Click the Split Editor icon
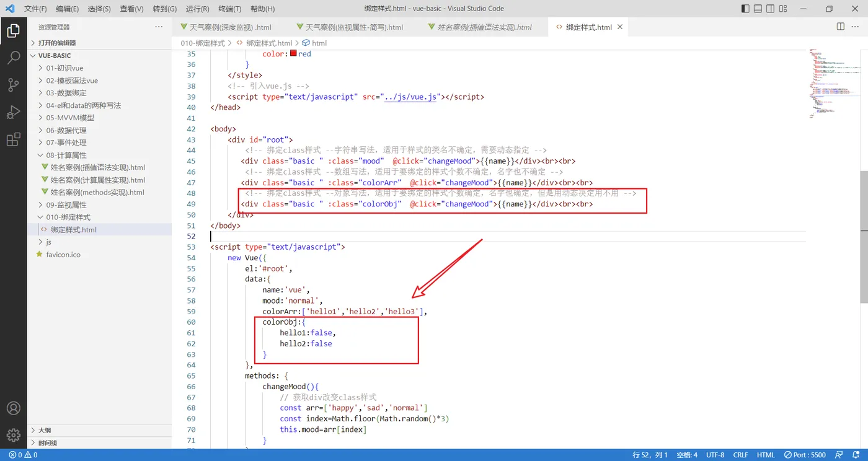 pos(841,27)
